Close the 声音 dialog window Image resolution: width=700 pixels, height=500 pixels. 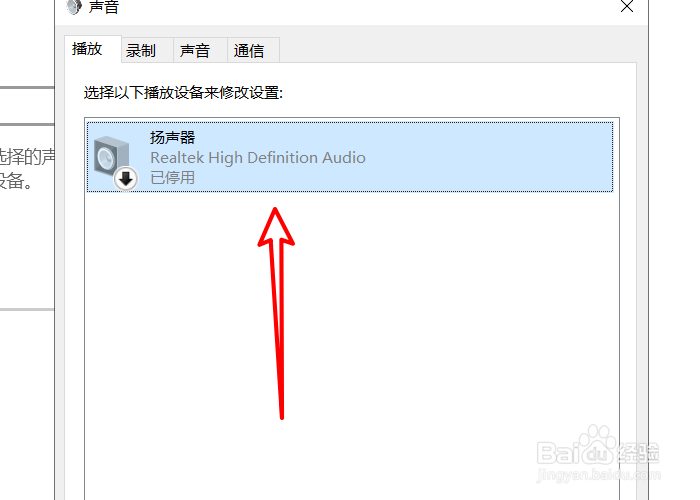coord(627,6)
